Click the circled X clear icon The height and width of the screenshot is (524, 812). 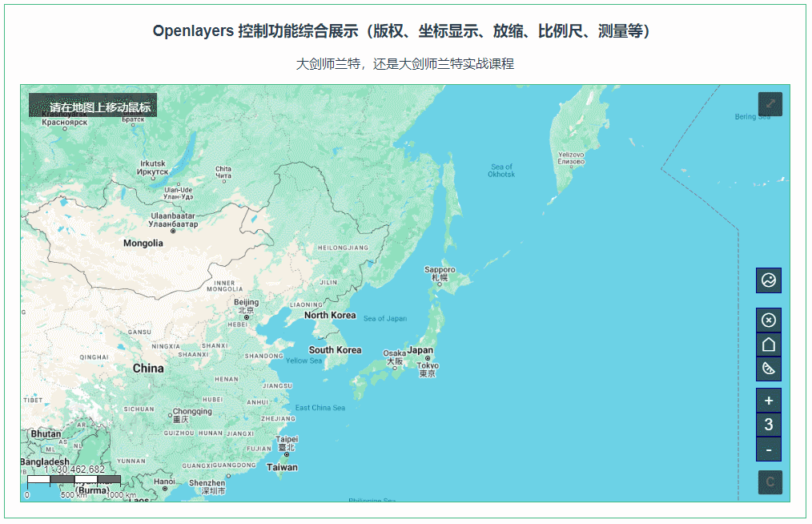click(x=769, y=320)
